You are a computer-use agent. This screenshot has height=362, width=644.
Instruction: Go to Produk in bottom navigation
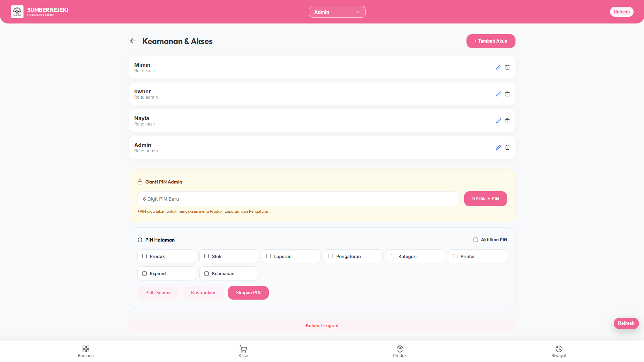(x=400, y=351)
